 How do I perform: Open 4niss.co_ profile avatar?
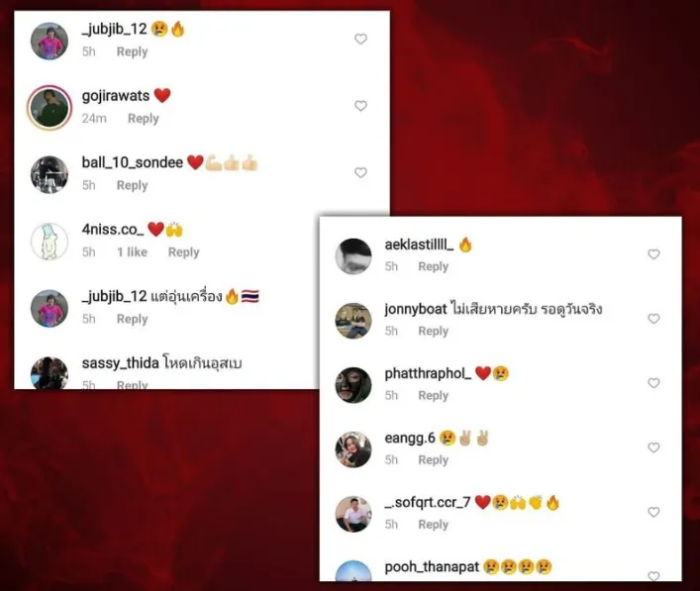pyautogui.click(x=50, y=242)
